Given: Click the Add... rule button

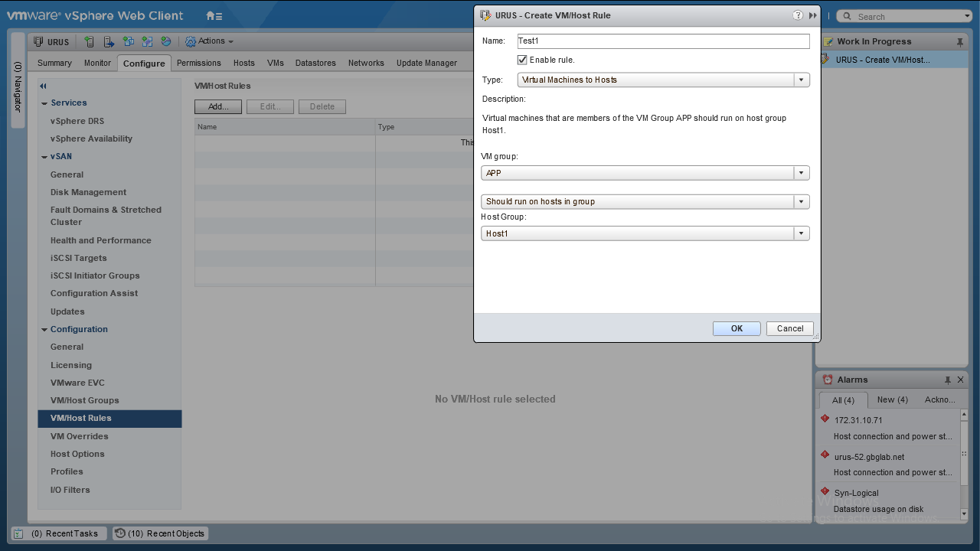Looking at the screenshot, I should point(218,107).
